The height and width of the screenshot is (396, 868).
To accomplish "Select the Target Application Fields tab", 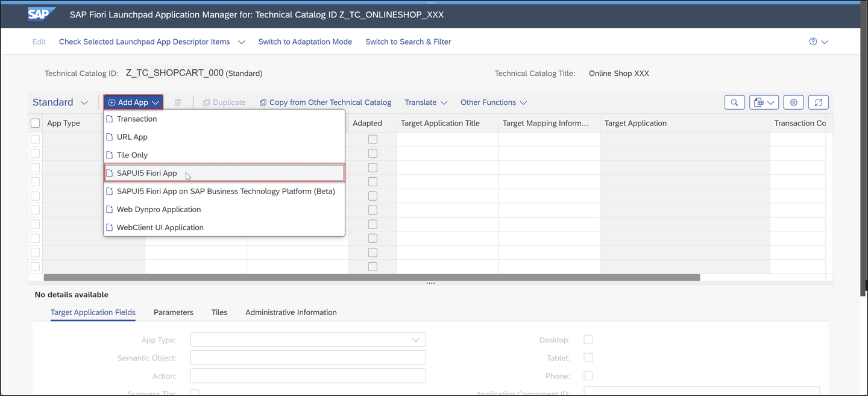I will tap(93, 312).
